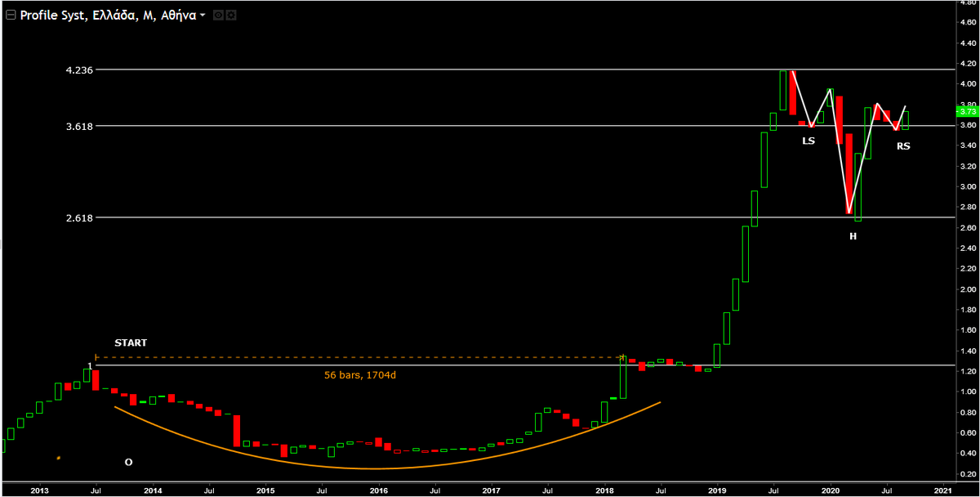Select the LS left shoulder label
This screenshot has width=980, height=497.
(808, 141)
